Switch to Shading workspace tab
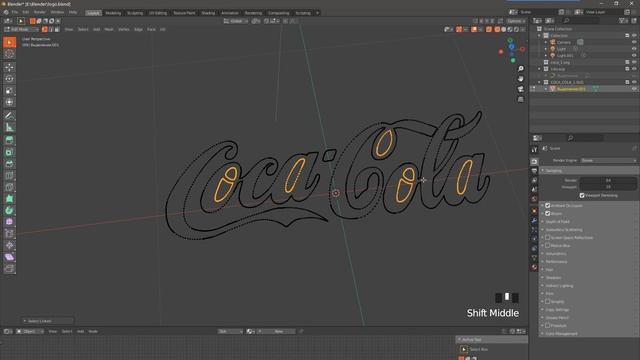The image size is (640, 360). (x=208, y=13)
